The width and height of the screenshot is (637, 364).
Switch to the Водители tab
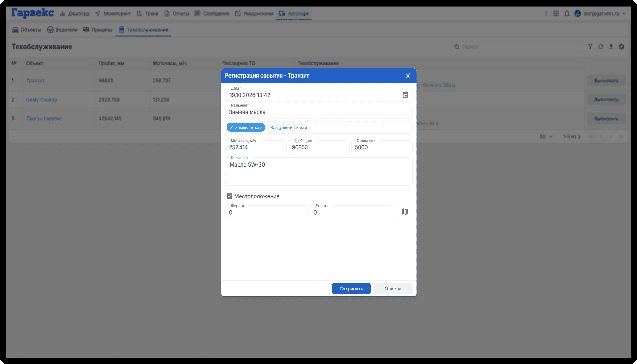(62, 30)
